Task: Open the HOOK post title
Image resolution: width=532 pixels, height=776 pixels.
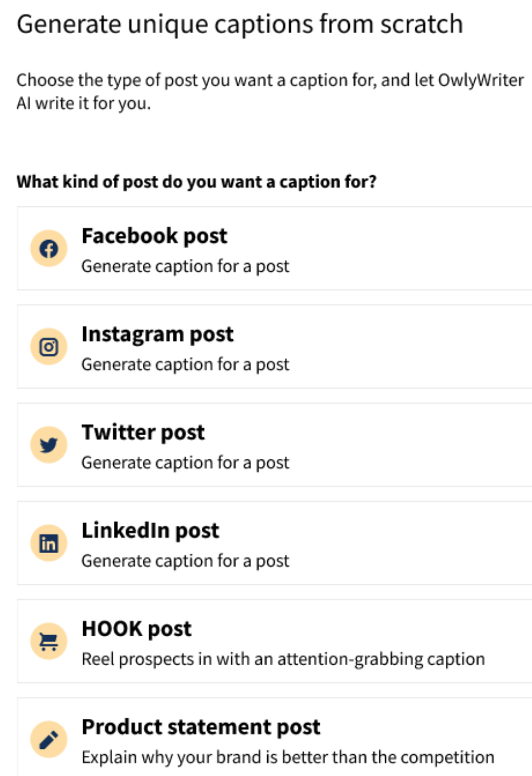Action: point(136,629)
